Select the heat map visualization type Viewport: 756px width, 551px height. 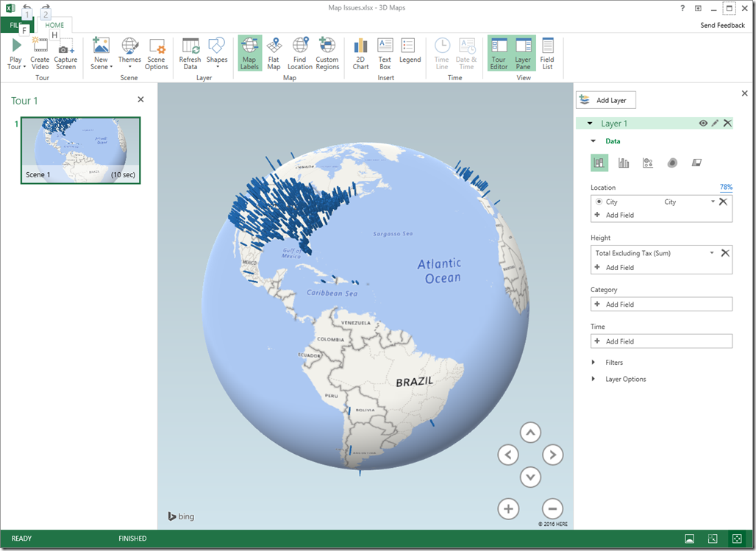(x=672, y=163)
